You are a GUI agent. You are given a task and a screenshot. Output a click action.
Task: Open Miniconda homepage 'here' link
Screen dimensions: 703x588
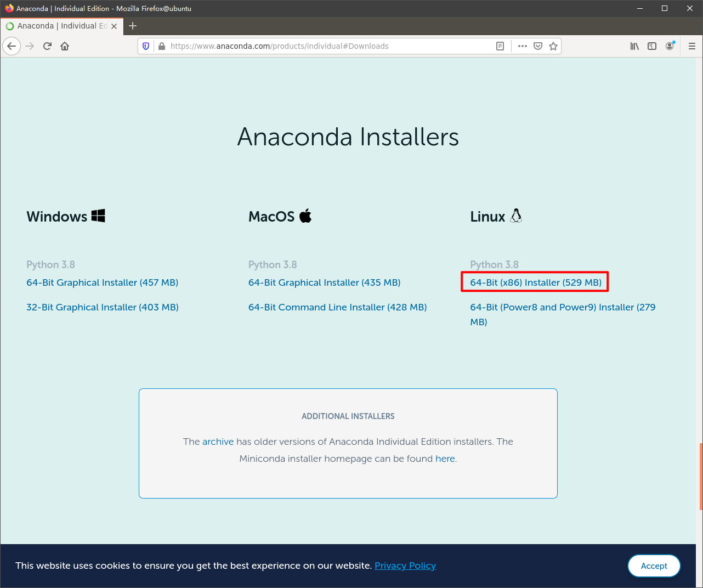(445, 459)
